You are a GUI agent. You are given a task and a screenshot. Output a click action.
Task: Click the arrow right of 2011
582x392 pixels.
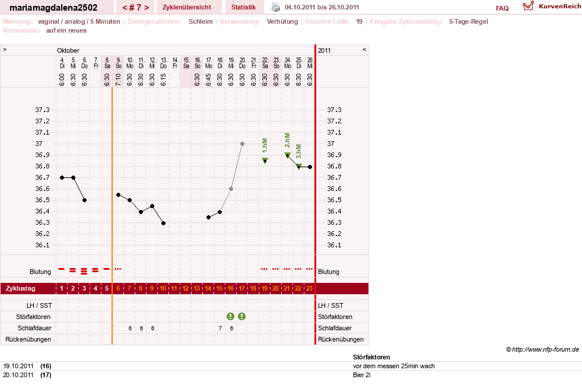coord(364,49)
